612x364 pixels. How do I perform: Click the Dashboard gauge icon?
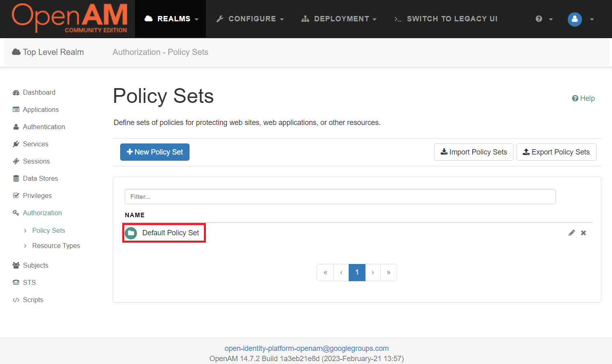coord(16,93)
